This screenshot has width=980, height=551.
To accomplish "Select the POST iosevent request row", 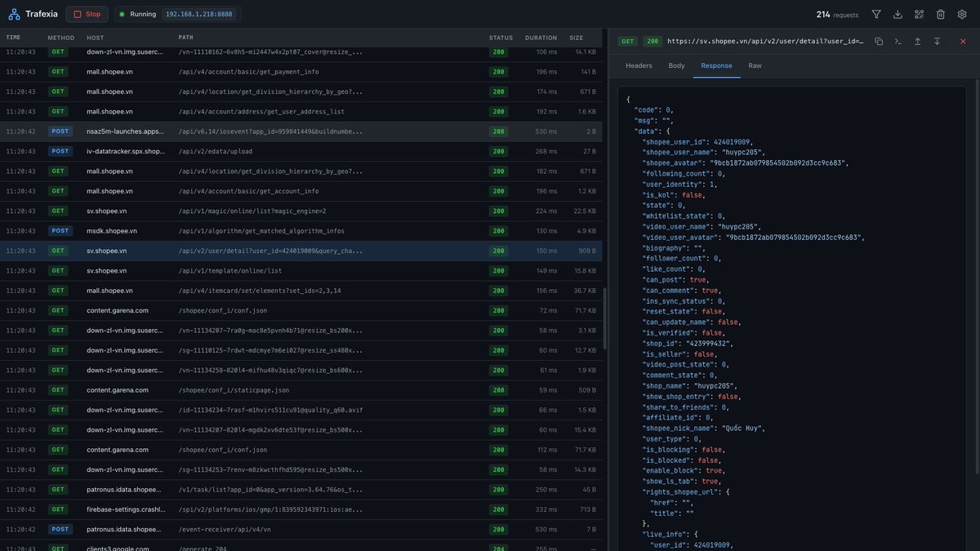I will [301, 131].
